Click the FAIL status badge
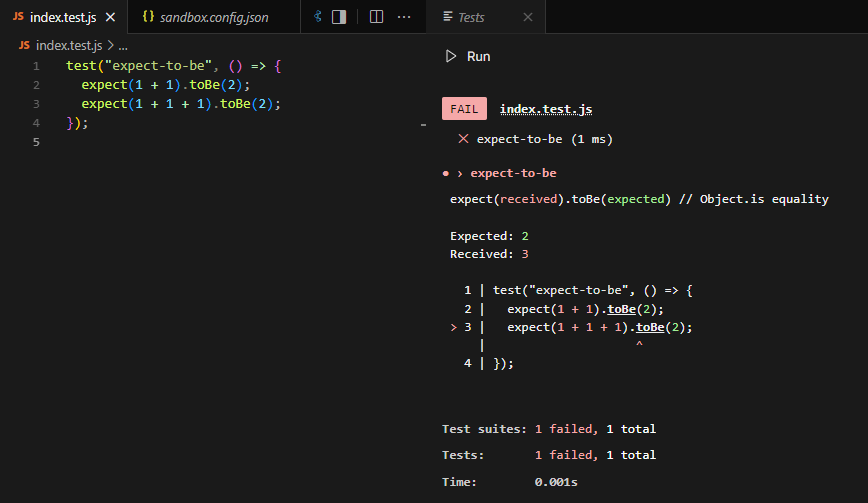This screenshot has height=503, width=868. 464,109
